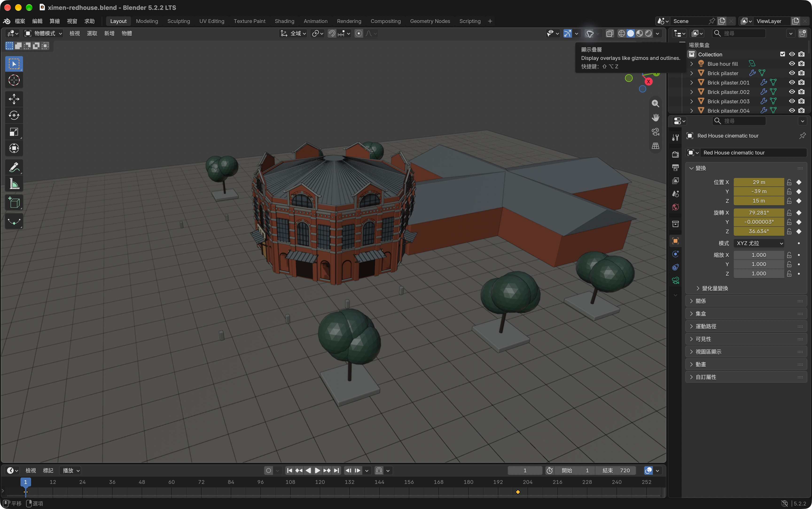Hide Brick pilaster.002 in viewport

(x=792, y=92)
